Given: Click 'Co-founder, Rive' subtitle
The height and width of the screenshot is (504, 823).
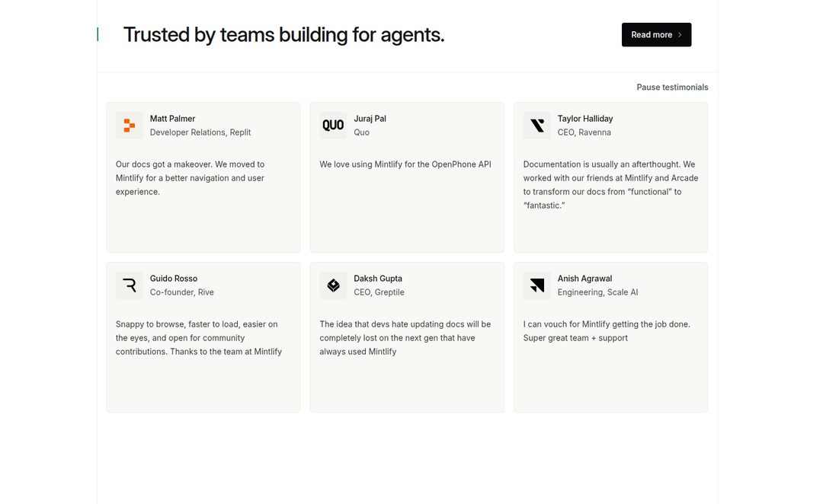Looking at the screenshot, I should (x=182, y=292).
